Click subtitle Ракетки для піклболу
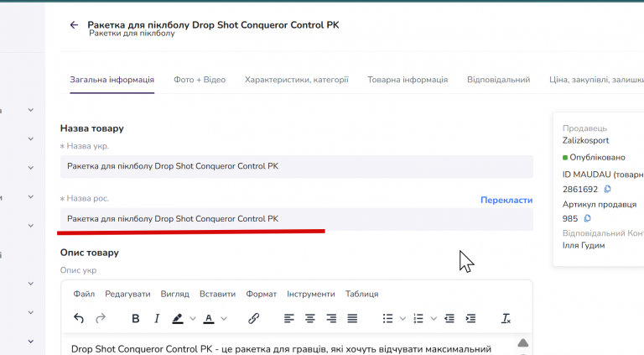This screenshot has width=644, height=355. click(x=132, y=34)
